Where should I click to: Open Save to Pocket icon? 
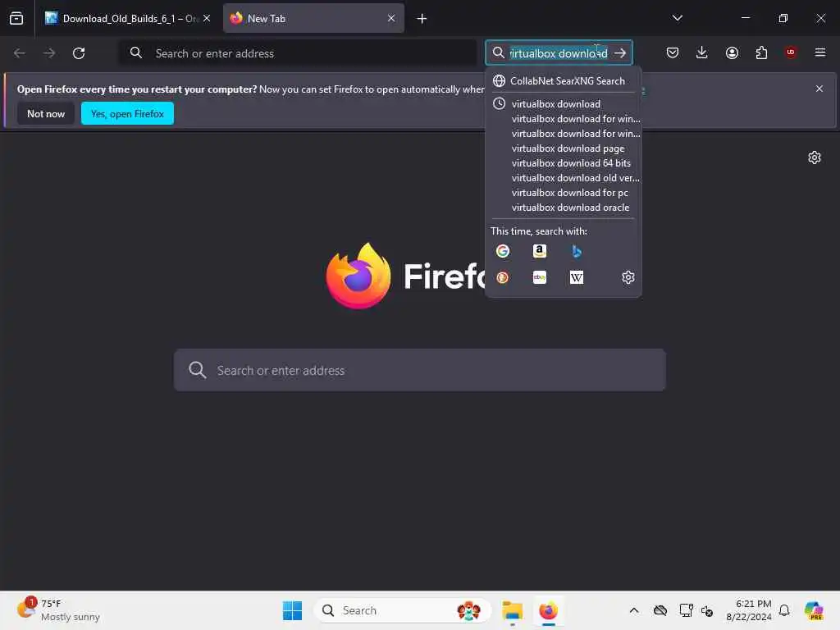(x=673, y=52)
